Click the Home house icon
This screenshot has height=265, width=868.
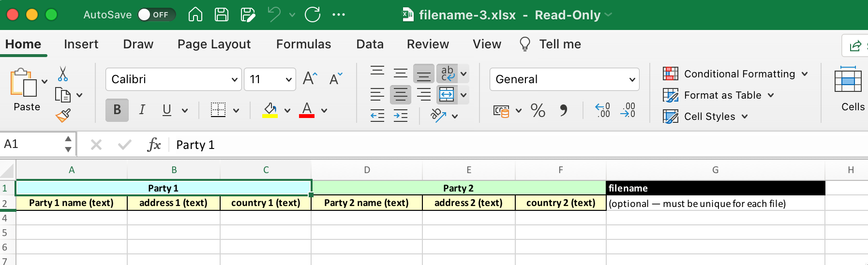(195, 15)
